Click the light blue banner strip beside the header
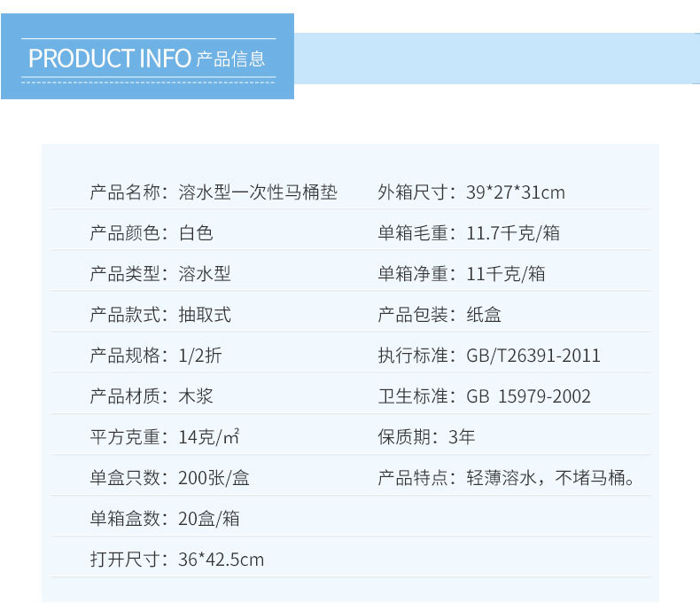Image resolution: width=700 pixels, height=611 pixels. [496, 59]
